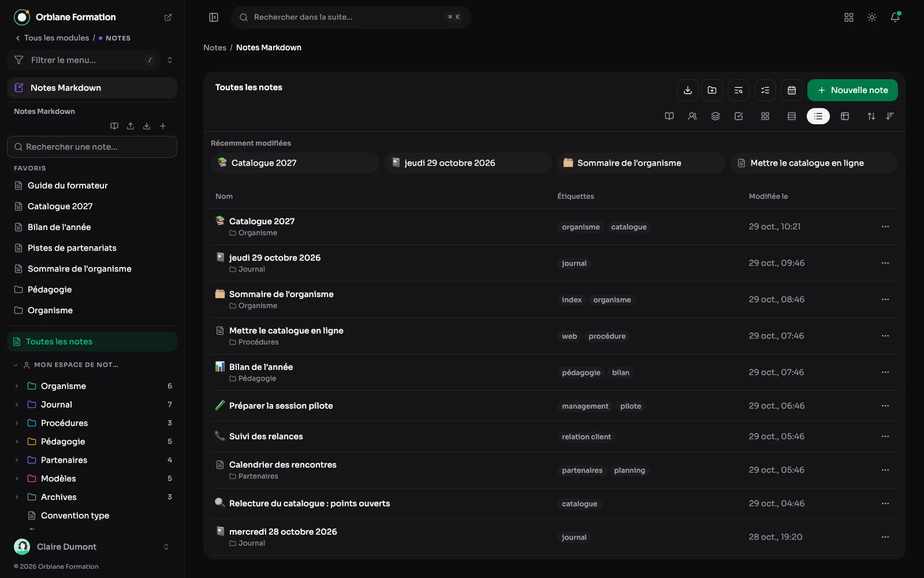Click the import download icon in notes header

[x=688, y=90]
